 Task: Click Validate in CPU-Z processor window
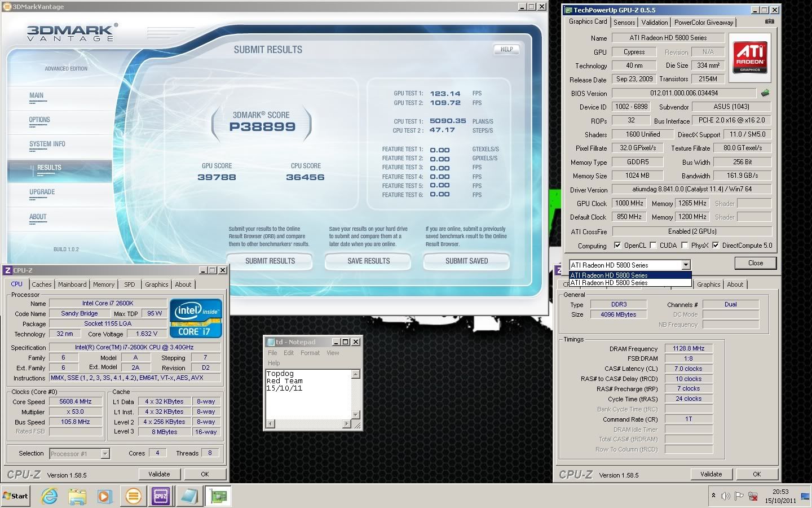click(x=159, y=474)
